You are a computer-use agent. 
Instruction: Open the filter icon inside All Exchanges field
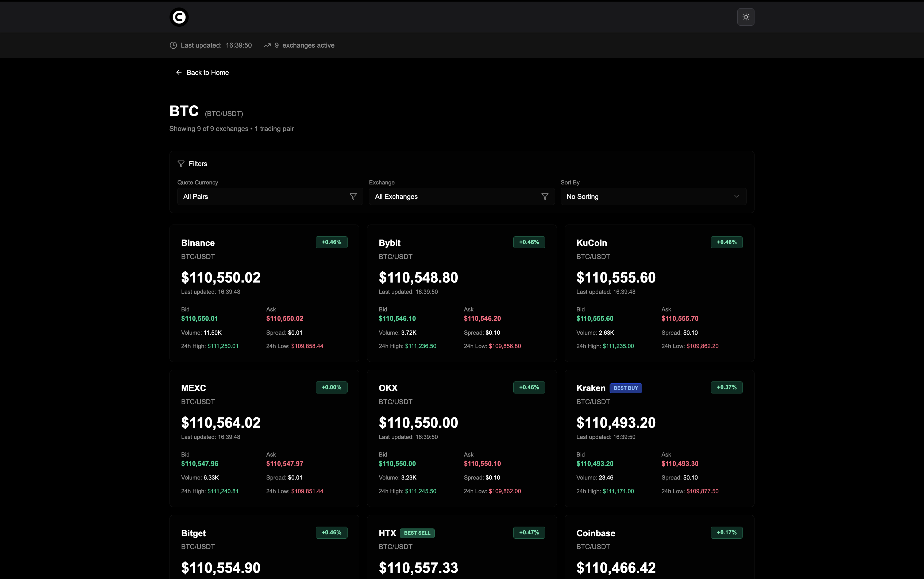[545, 196]
